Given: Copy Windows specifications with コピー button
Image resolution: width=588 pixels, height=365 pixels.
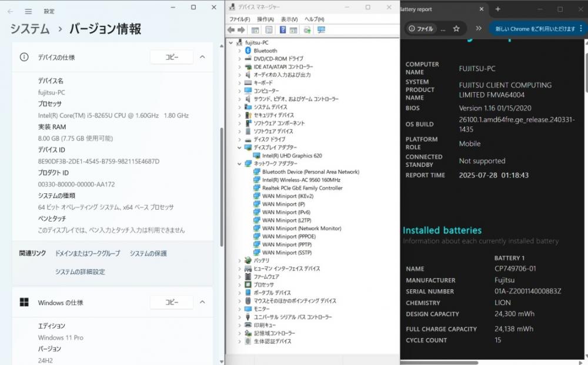Looking at the screenshot, I should (172, 302).
